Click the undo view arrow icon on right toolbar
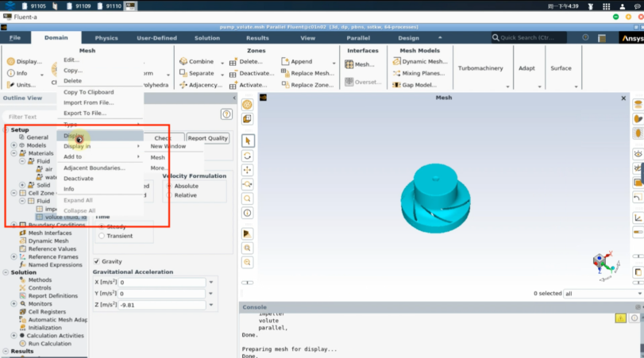Screen dimensions: 644x358 (638, 198)
